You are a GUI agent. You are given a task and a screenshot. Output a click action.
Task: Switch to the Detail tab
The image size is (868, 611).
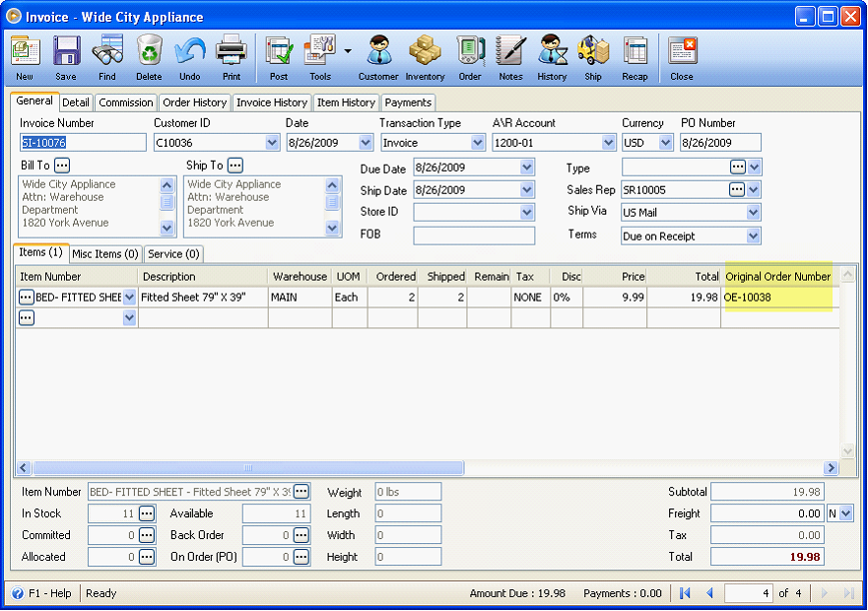75,102
